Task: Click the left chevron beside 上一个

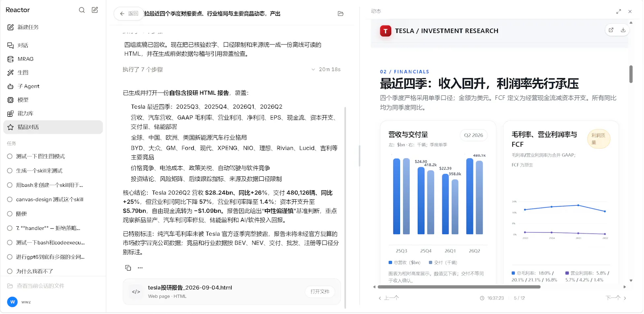Action: (x=380, y=298)
